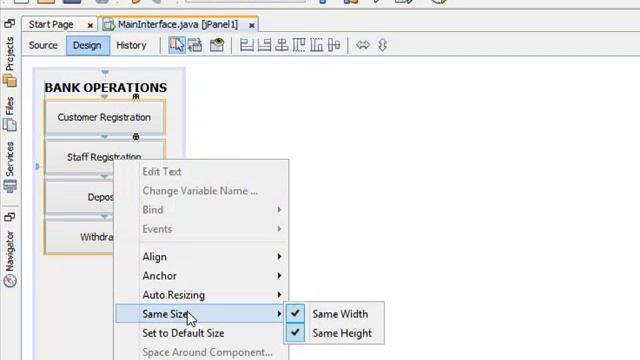
Task: Click restore window group icon above Navigator
Action: (9, 216)
